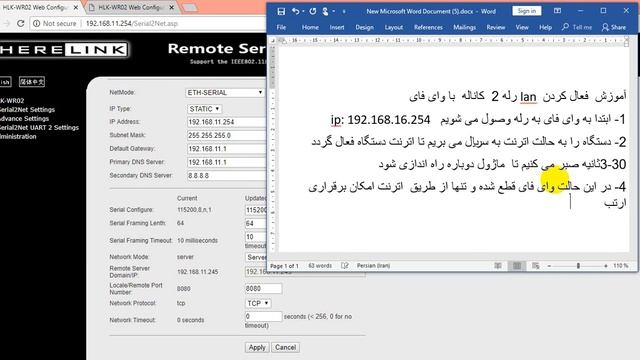Open the Help ribbon tab

[545, 27]
